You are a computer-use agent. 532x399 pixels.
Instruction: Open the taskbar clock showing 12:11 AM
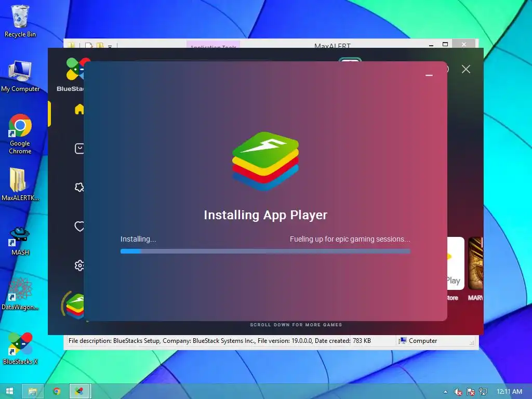(x=509, y=392)
